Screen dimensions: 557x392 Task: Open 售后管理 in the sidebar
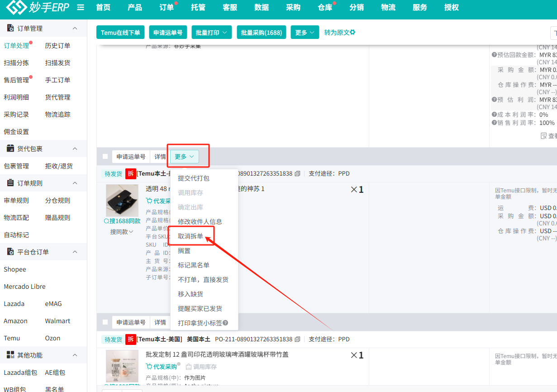(x=16, y=80)
